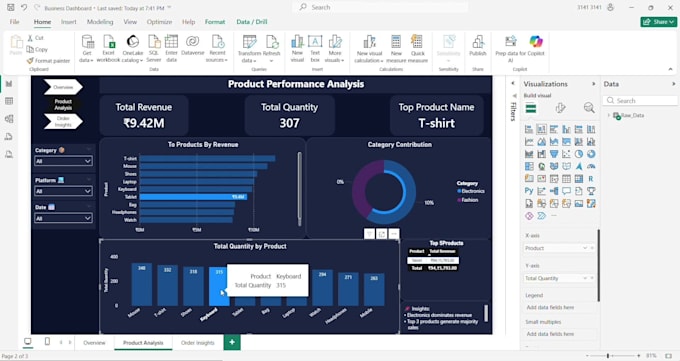Click the Overview navigation arrow button
Screen dimensions: 680x361
coord(63,87)
